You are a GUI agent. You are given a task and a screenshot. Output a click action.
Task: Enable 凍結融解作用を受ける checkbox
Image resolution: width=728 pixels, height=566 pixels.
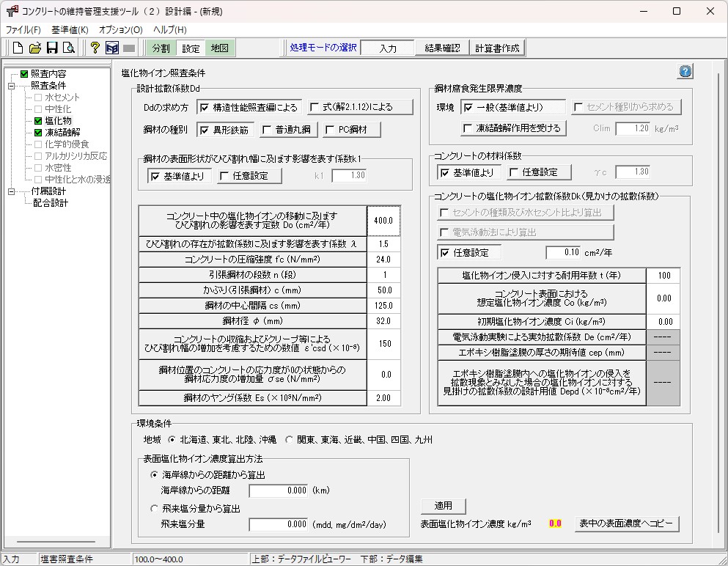tap(513, 128)
